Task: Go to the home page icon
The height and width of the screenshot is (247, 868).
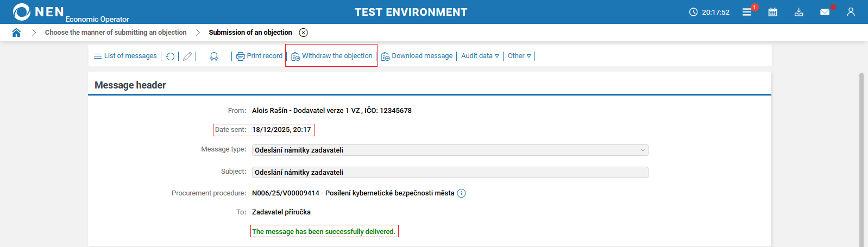Action: coord(16,33)
